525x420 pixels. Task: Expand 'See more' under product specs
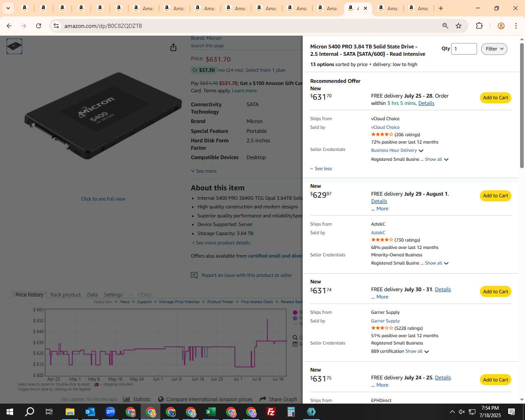pyautogui.click(x=204, y=171)
